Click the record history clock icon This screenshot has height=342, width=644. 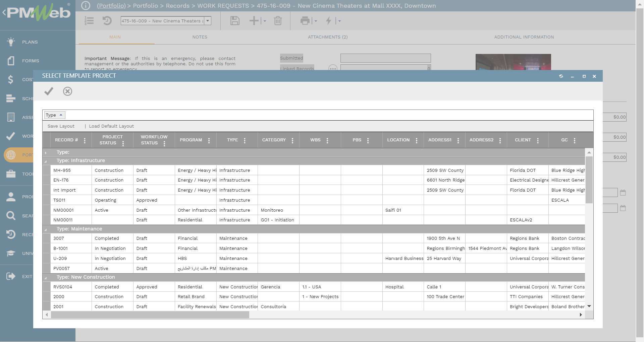click(107, 21)
